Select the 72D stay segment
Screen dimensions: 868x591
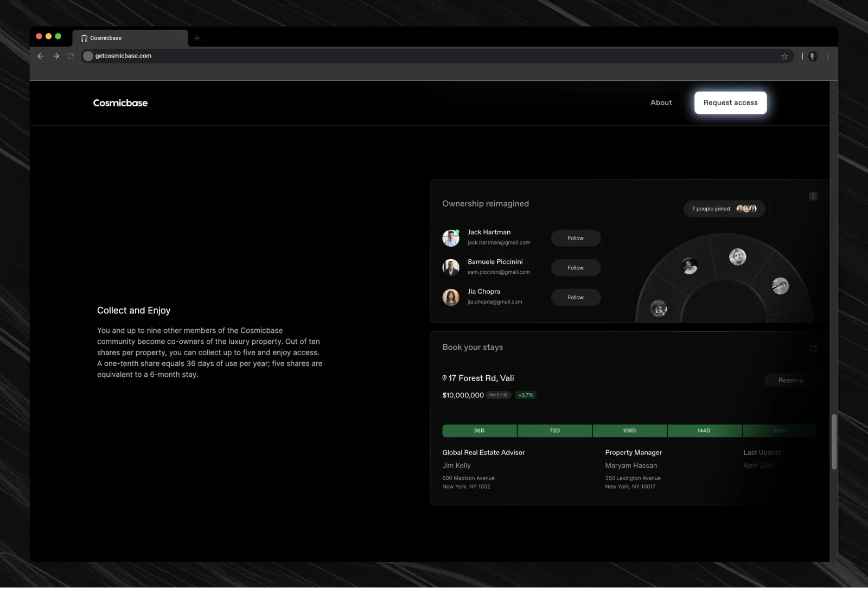pos(555,432)
